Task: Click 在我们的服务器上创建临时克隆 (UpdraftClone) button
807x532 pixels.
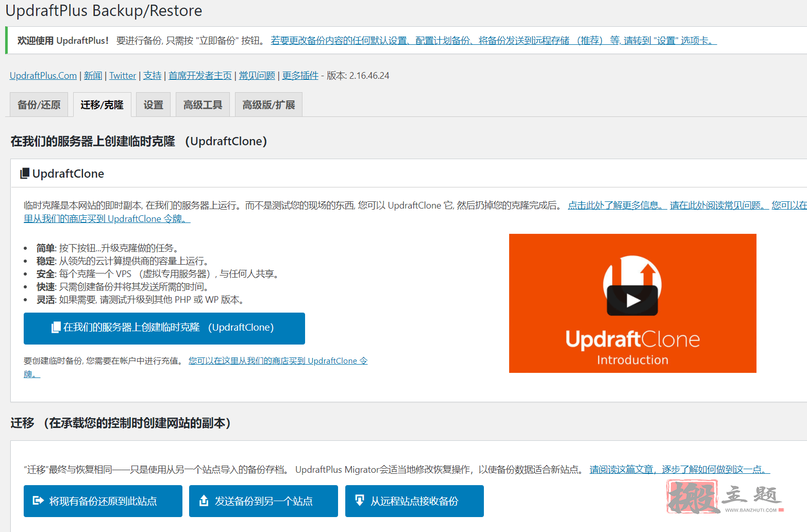Action: click(164, 328)
